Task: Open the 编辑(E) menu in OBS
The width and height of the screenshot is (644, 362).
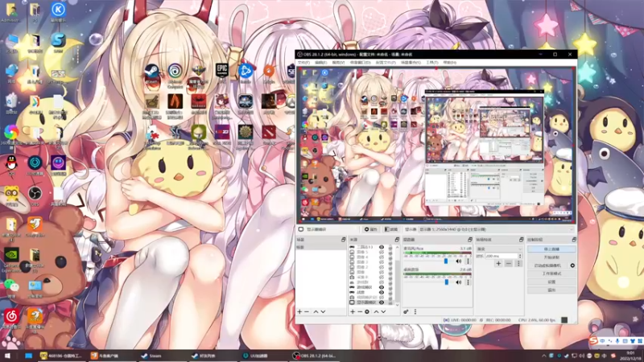Action: coord(320,63)
